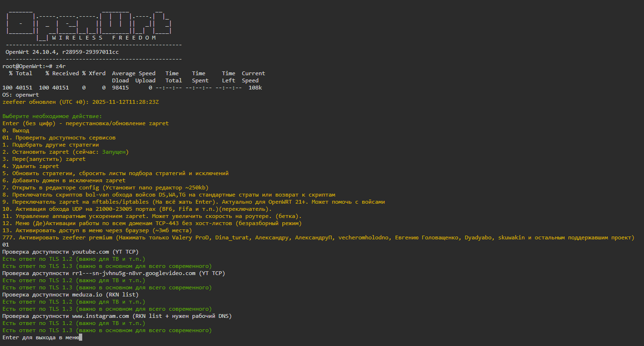Select '01. Проверить доступность сервисов' menu line

(59, 137)
